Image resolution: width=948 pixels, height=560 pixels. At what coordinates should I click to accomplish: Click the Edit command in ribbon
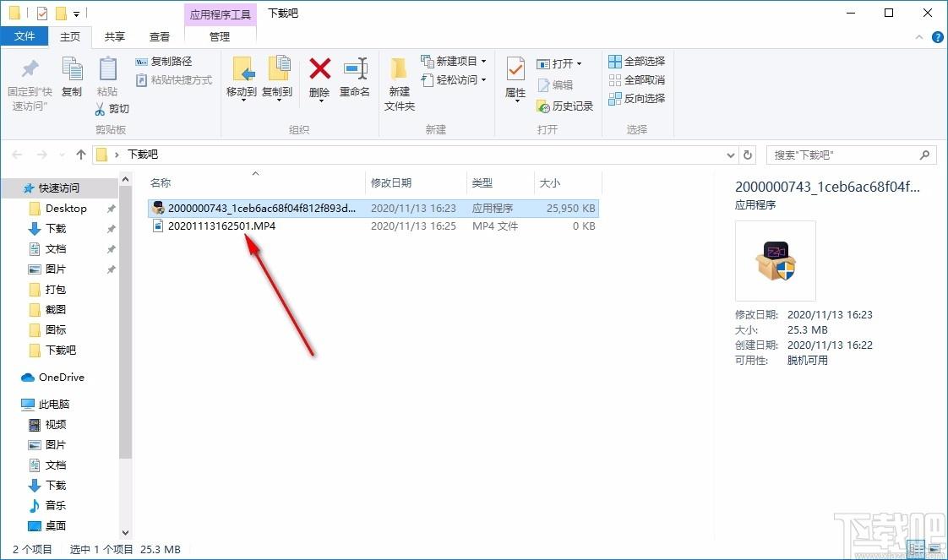(x=556, y=85)
